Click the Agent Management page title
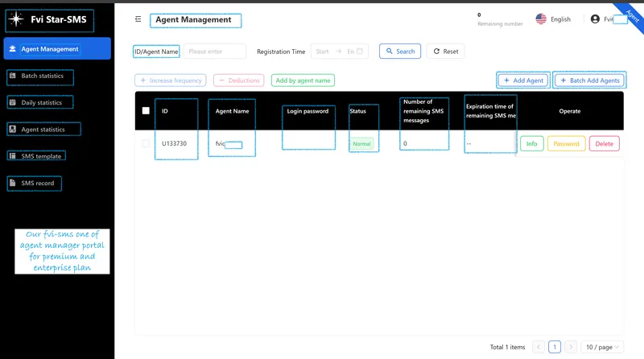 pyautogui.click(x=193, y=19)
